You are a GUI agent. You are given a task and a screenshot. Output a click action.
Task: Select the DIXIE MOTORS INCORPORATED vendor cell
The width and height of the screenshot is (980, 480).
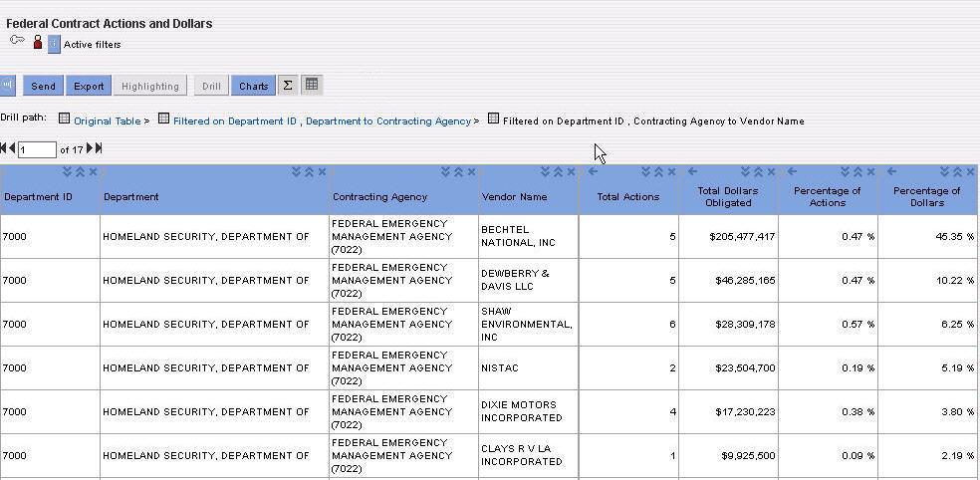pyautogui.click(x=529, y=411)
